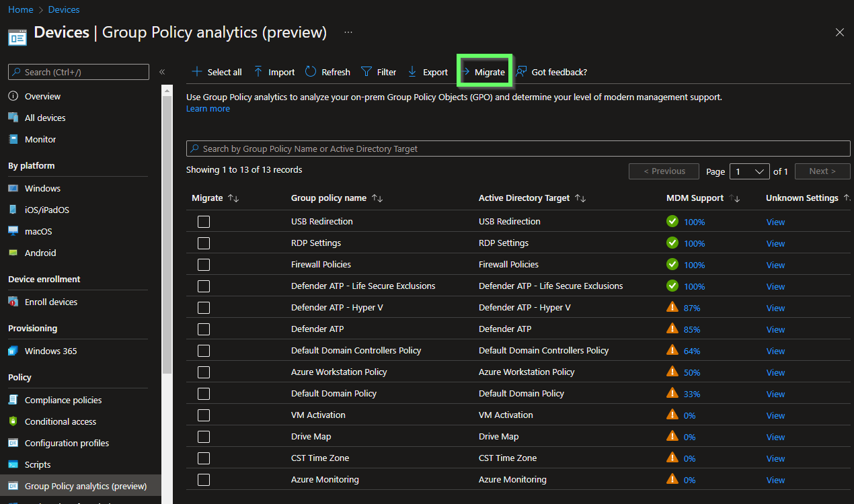The width and height of the screenshot is (854, 504).
Task: Open Windows 365 in sidebar
Action: 50,351
